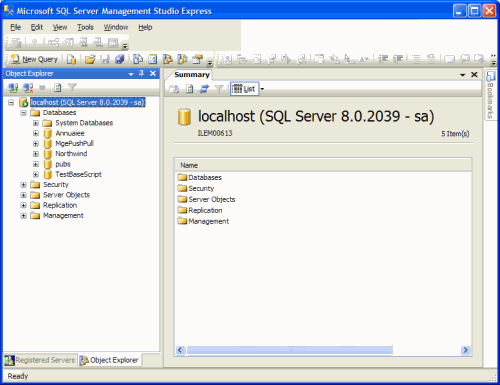500x385 pixels.
Task: Expand Server Objects in the tree
Action: click(23, 195)
